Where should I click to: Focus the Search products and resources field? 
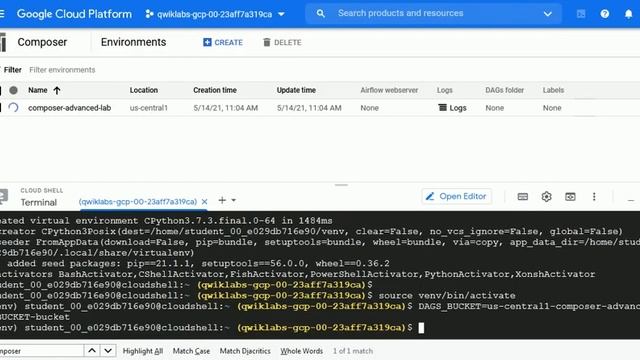(433, 13)
